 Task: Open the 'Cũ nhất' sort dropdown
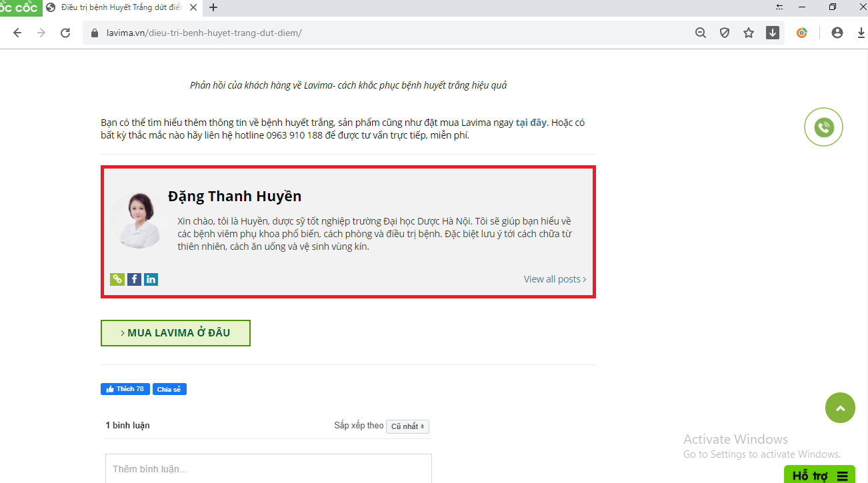coord(407,426)
